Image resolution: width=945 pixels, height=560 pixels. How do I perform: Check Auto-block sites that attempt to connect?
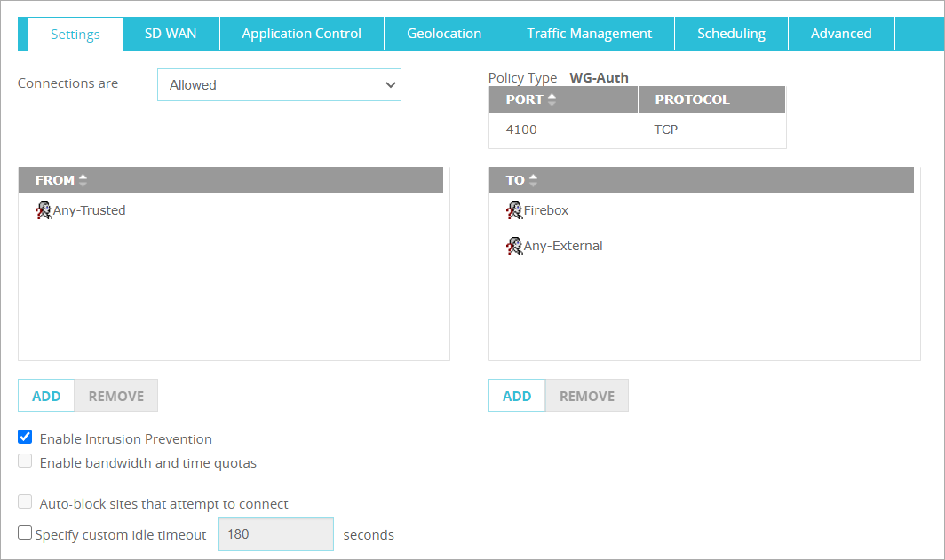(26, 502)
